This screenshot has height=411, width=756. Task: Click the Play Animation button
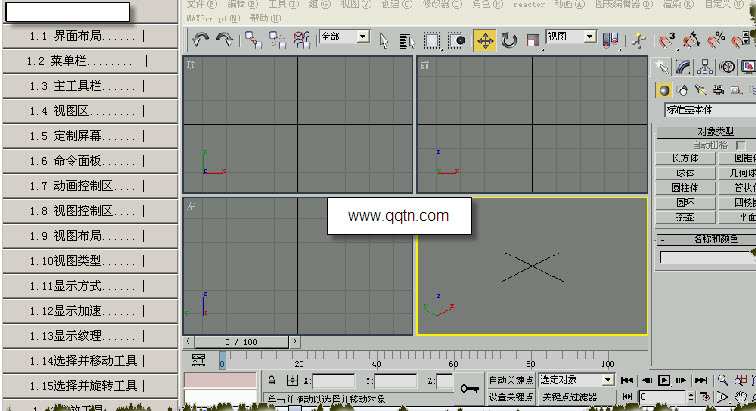coord(664,381)
